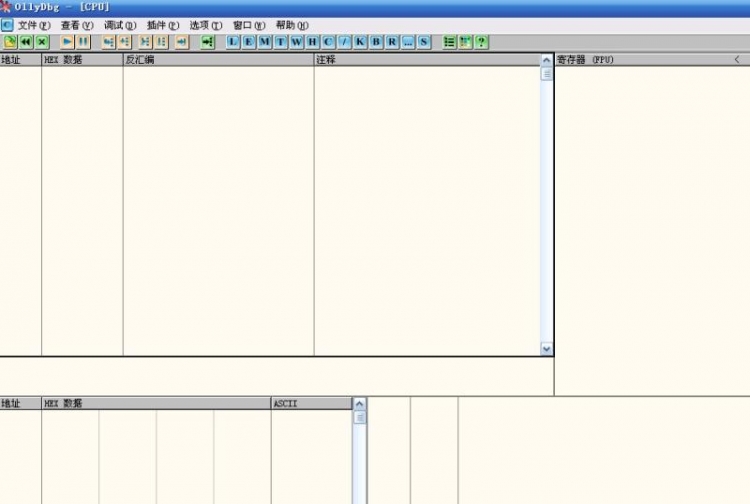Viewport: 750px width, 504px height.
Task: Click disassembly scrollbar up arrow
Action: [547, 60]
